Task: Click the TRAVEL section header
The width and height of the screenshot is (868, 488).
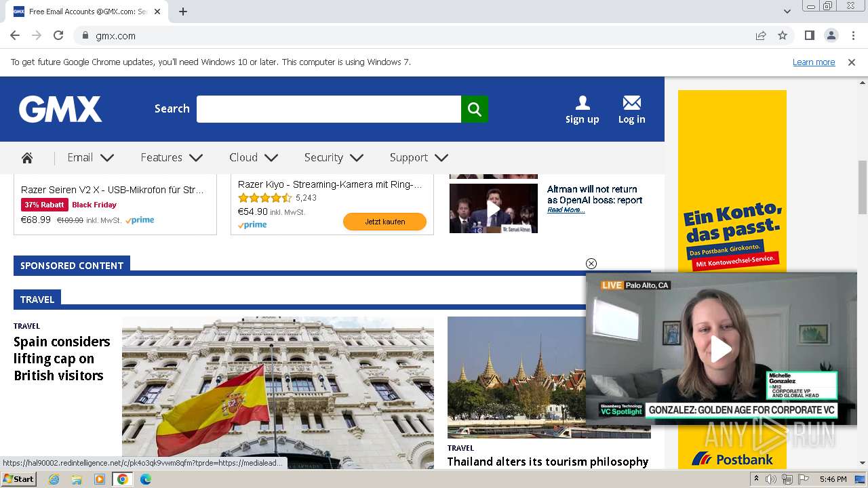Action: 37,299
